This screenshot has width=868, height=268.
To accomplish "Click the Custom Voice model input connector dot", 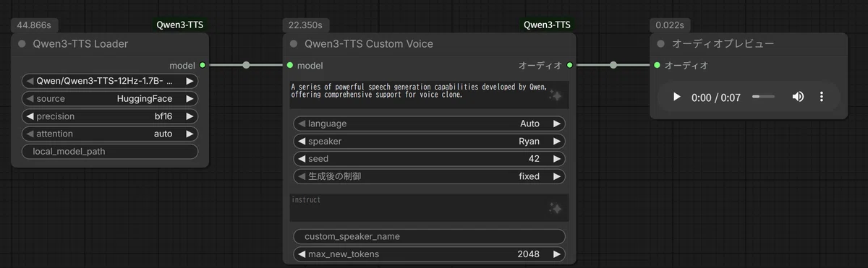I will pyautogui.click(x=289, y=65).
